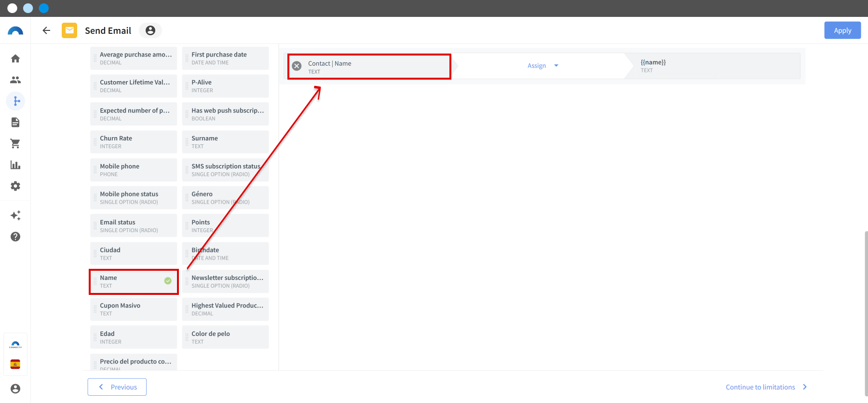Select the Highest Valued Product field
This screenshot has height=403, width=868.
225,309
